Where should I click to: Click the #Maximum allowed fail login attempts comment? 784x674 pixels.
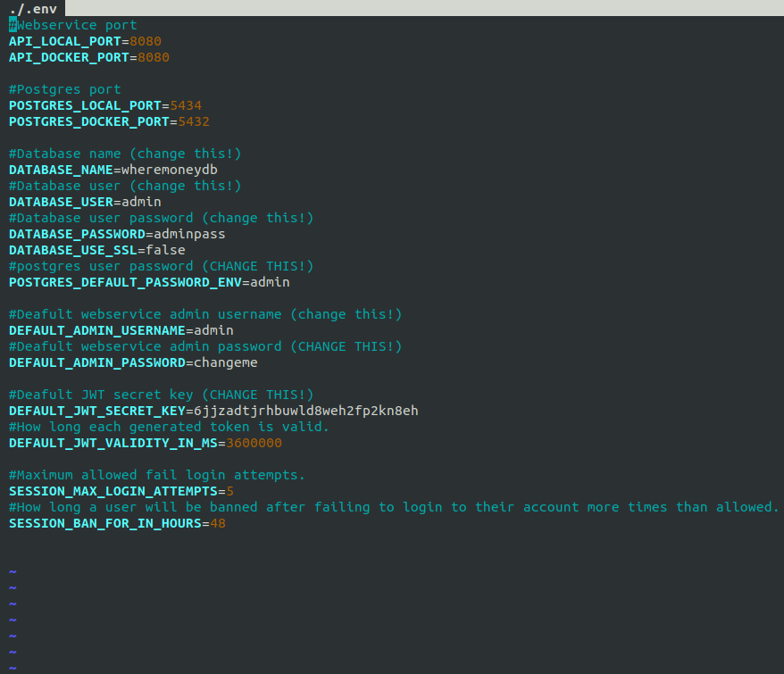click(x=157, y=475)
